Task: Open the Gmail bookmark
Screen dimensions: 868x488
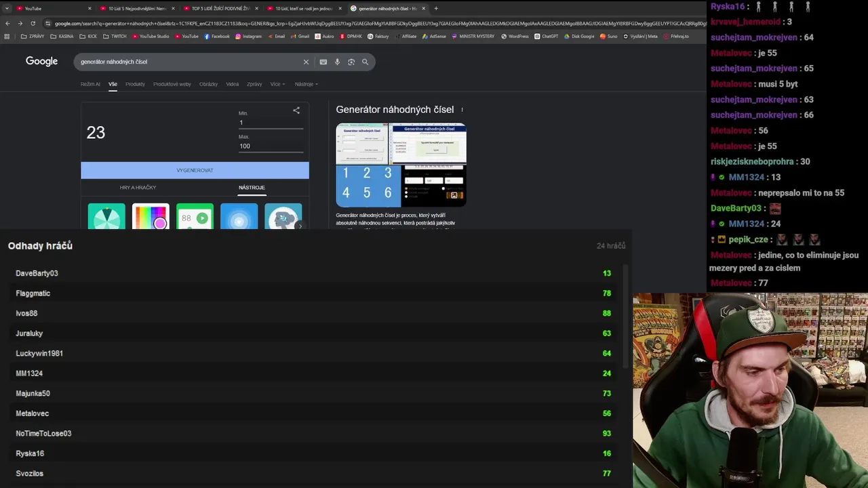Action: click(300, 37)
